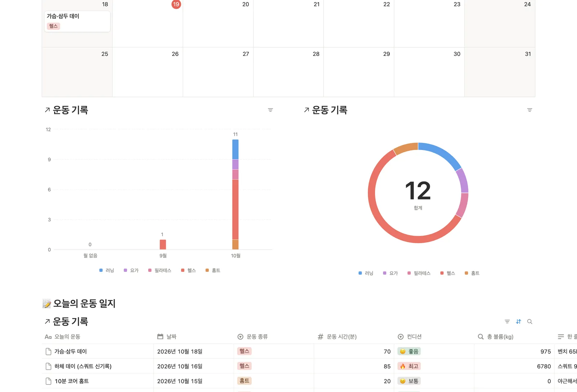The height and width of the screenshot is (392, 577).
Task: Toggle 러닝 legend in donut chart
Action: click(x=366, y=273)
